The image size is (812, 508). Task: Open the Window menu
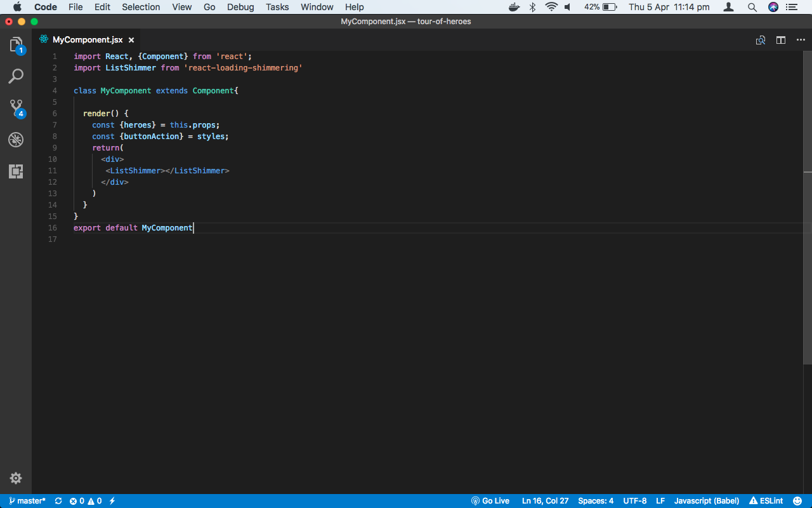tap(317, 7)
